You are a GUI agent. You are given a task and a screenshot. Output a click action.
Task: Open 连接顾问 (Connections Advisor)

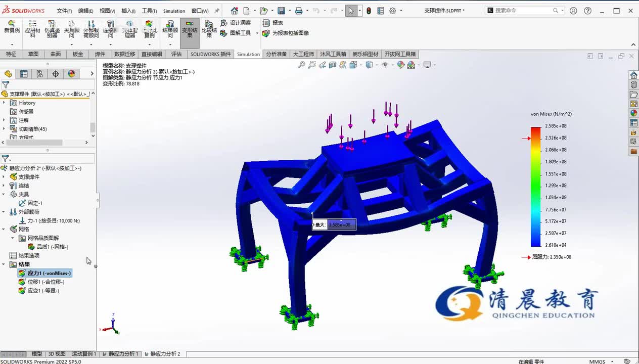(x=110, y=30)
